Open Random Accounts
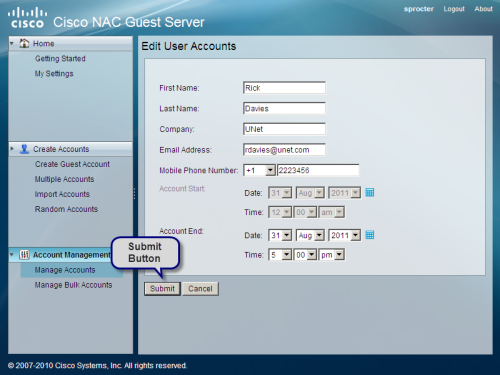This screenshot has width=500, height=375. tap(66, 209)
